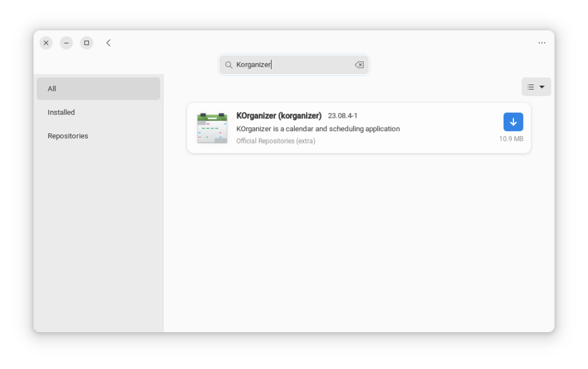Click the Official Repositories (extra) label

tap(276, 141)
